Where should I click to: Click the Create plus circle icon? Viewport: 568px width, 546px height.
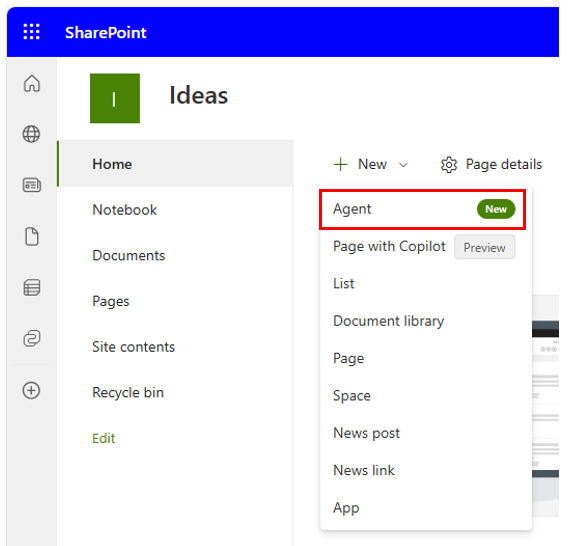32,391
